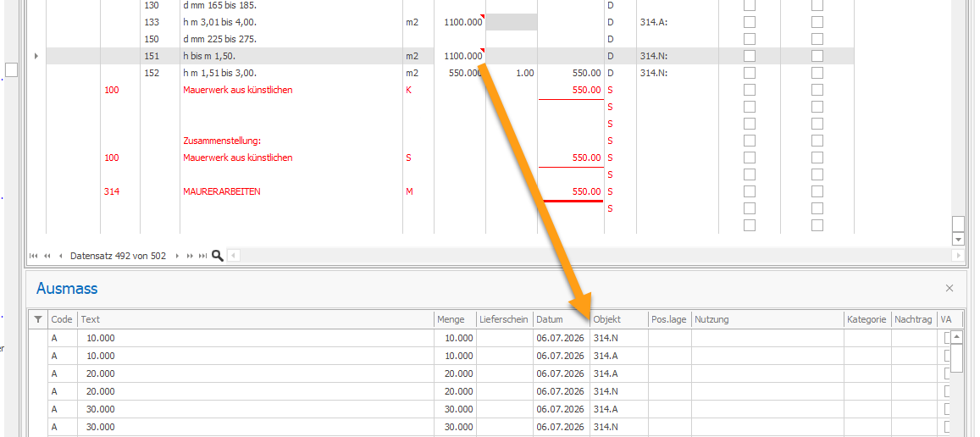Select row 'h m 3,01 bis 4,00.'
980x437 pixels.
450,22
